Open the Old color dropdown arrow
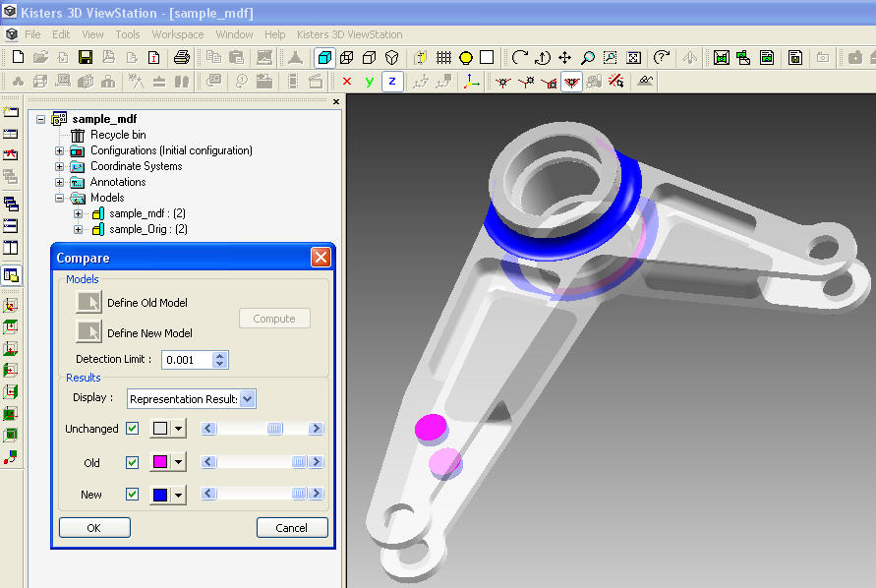 point(178,462)
